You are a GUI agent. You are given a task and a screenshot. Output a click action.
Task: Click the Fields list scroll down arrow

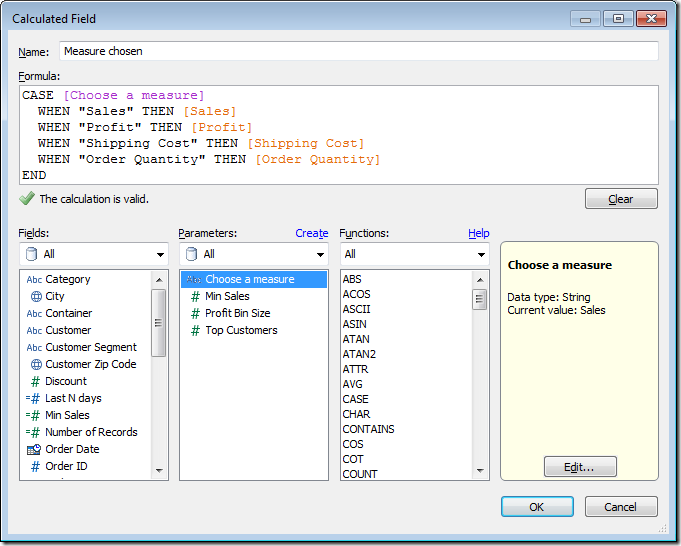158,471
